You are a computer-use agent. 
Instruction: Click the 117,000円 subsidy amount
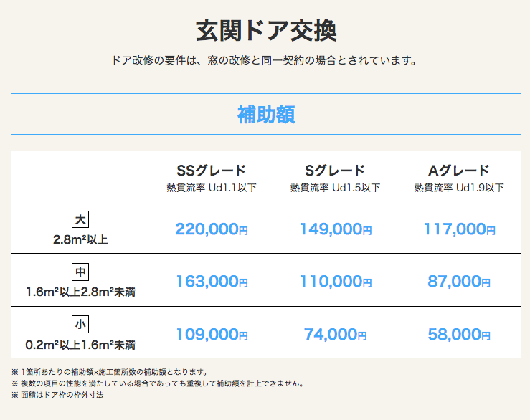coord(459,229)
